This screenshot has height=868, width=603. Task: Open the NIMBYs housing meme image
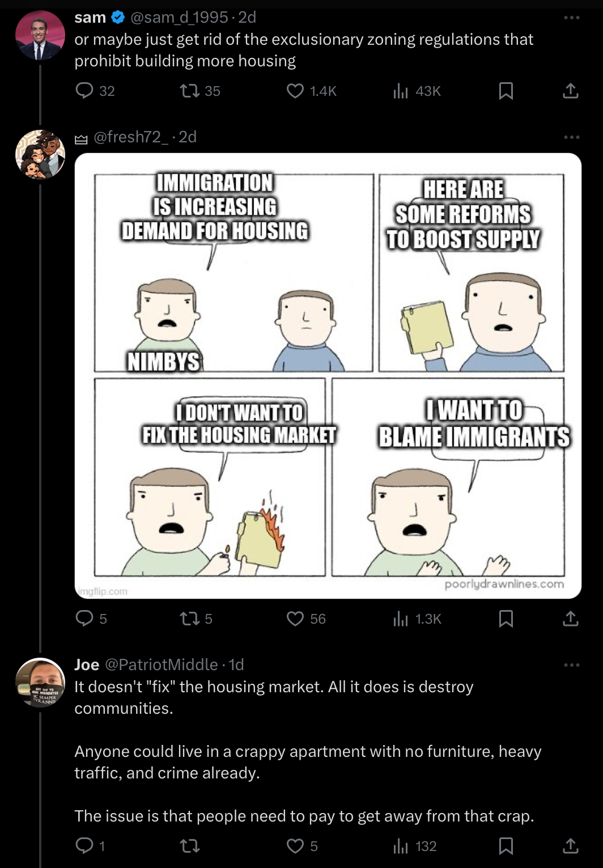pos(328,376)
